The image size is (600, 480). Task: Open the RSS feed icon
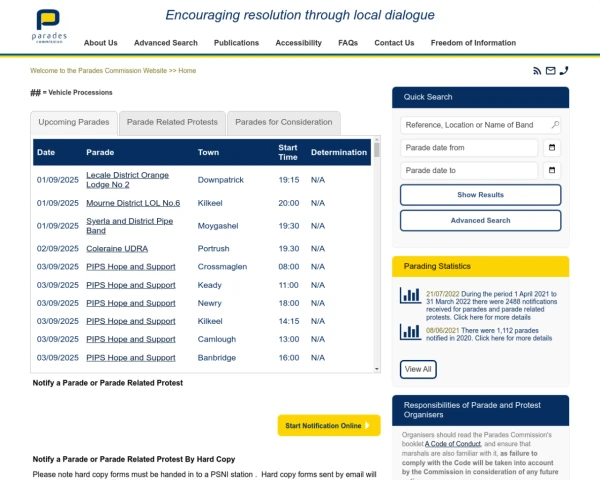tap(537, 71)
